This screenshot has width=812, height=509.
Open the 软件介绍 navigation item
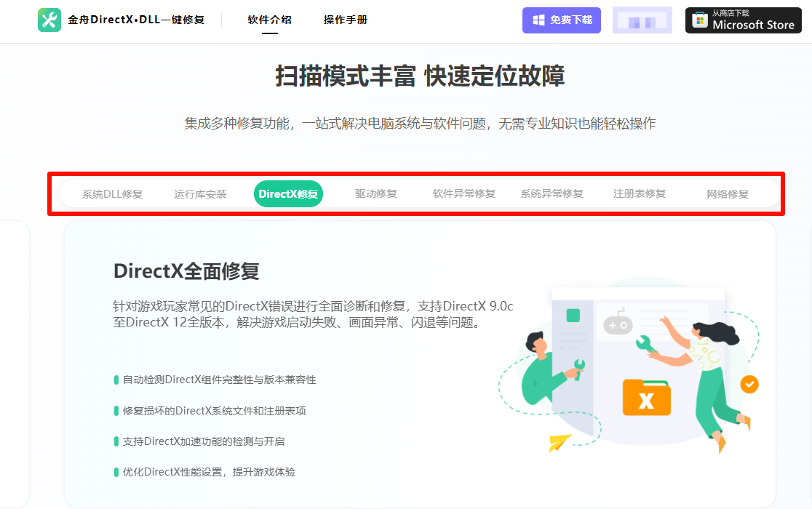click(269, 20)
